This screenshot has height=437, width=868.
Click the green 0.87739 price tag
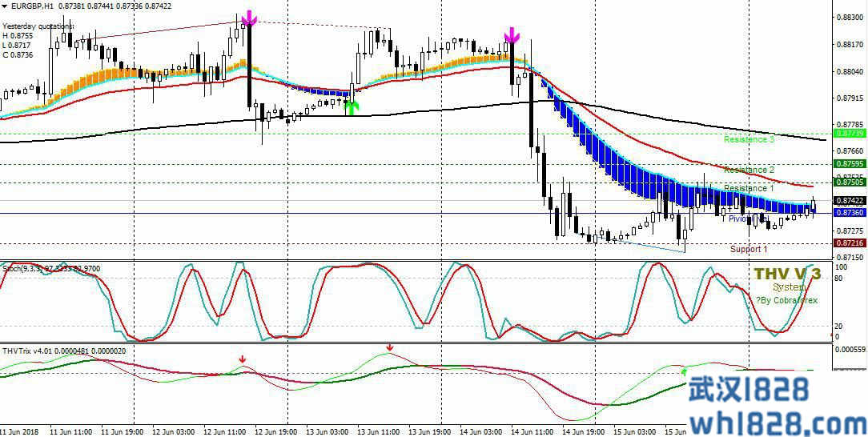(x=849, y=134)
